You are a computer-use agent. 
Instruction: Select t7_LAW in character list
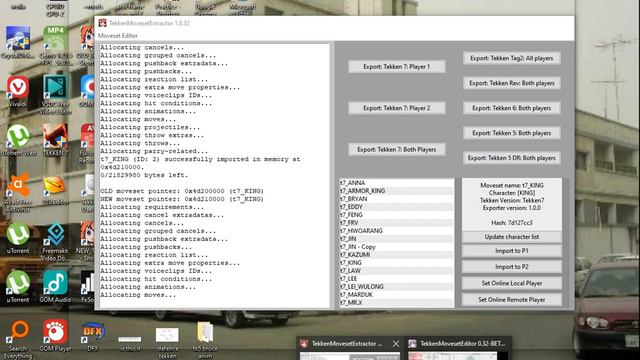[396, 271]
